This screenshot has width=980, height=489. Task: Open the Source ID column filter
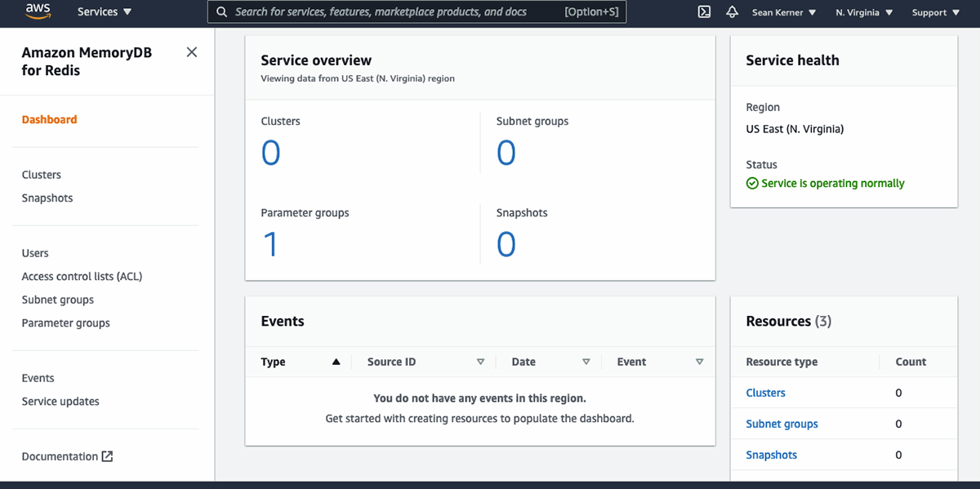[x=481, y=362]
